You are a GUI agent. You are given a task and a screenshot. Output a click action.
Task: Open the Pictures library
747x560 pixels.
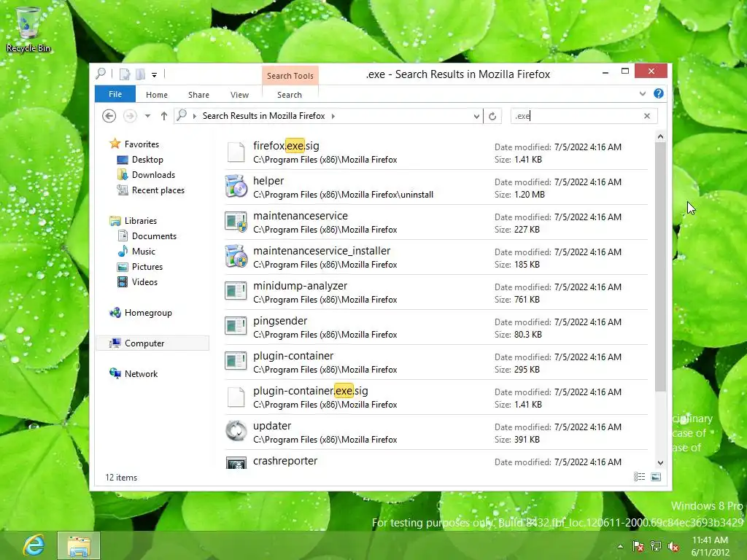point(147,267)
